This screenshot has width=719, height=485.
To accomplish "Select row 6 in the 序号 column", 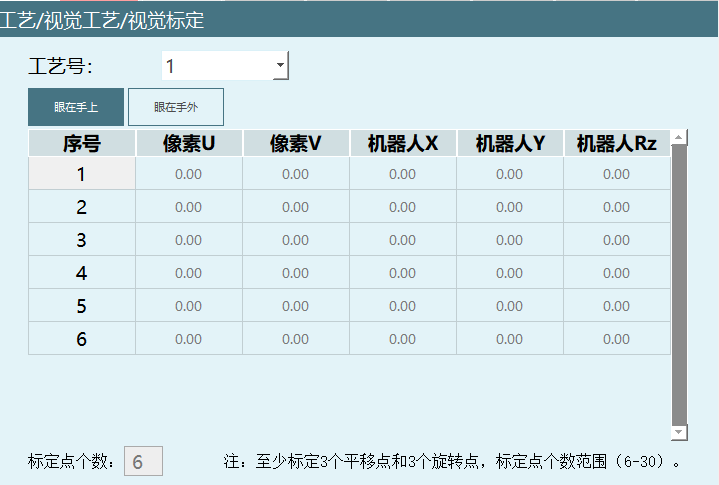I will pos(82,339).
